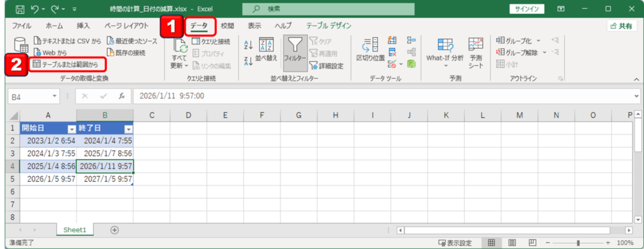Switch to Page Break Preview
Screen dimensions: 644x249
[532, 243]
